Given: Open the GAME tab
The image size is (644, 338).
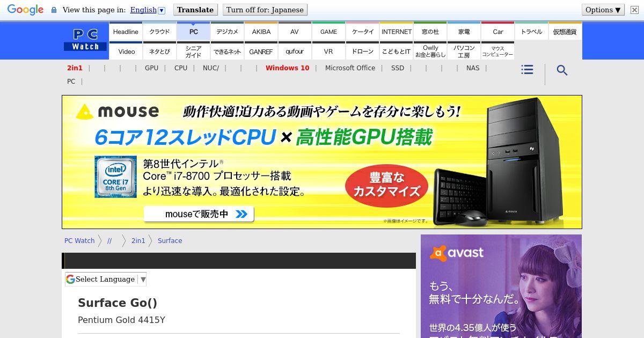Looking at the screenshot, I should click(x=328, y=31).
